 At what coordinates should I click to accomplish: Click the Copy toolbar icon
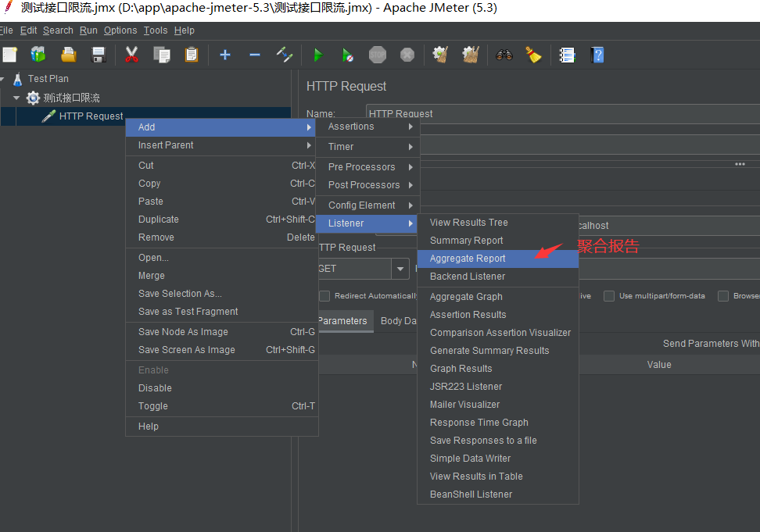click(161, 55)
